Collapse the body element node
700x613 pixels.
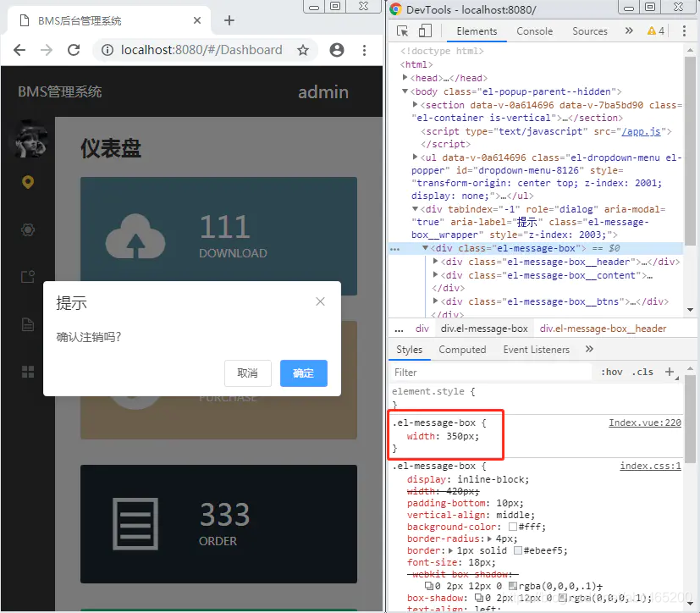click(405, 91)
